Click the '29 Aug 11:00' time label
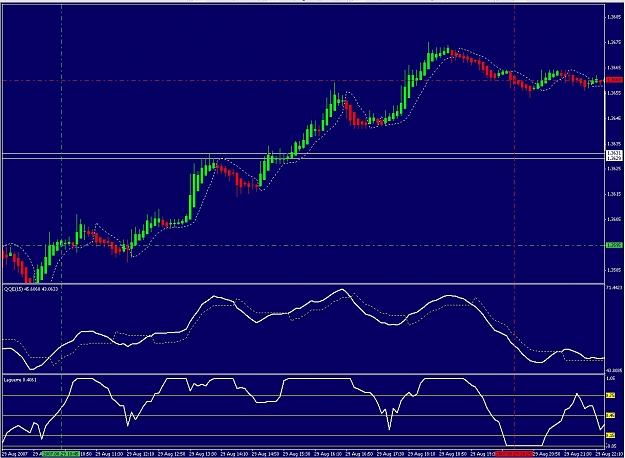 (109, 454)
